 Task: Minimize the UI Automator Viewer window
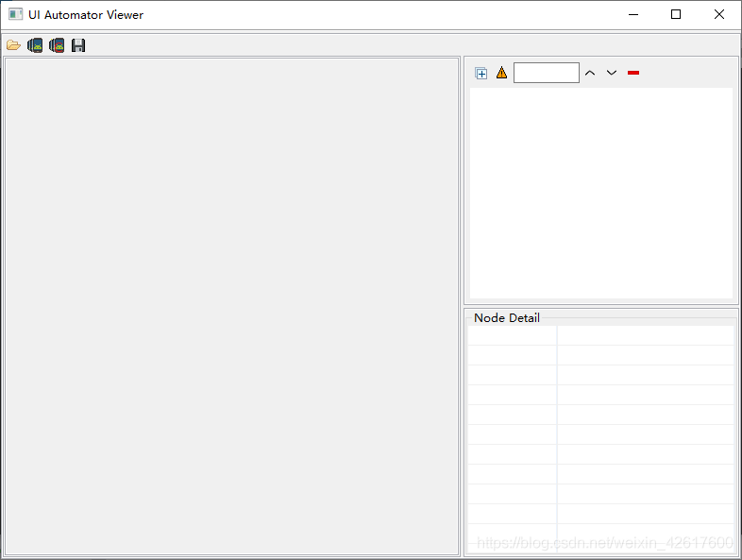(x=632, y=15)
